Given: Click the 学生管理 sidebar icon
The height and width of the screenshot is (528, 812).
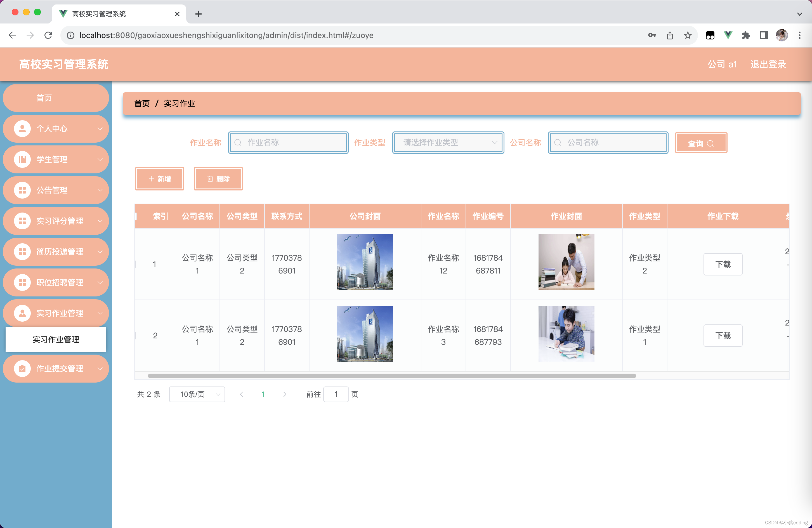Looking at the screenshot, I should tap(23, 159).
